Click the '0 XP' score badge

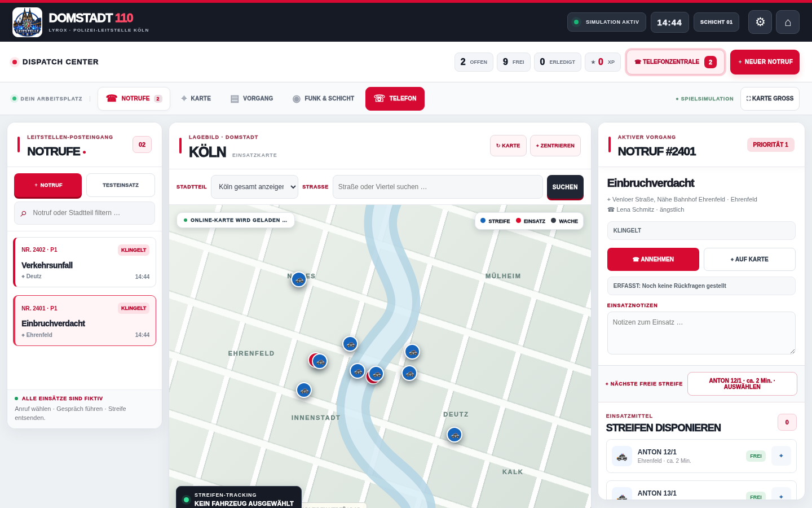[603, 62]
